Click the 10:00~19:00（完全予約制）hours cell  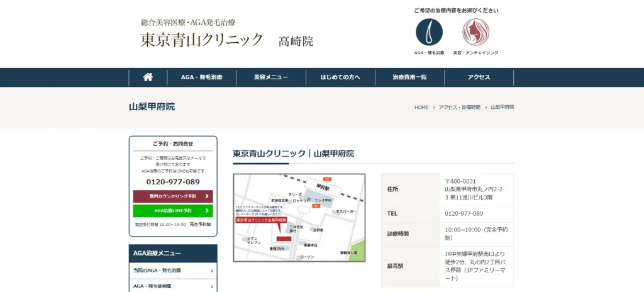click(x=476, y=233)
